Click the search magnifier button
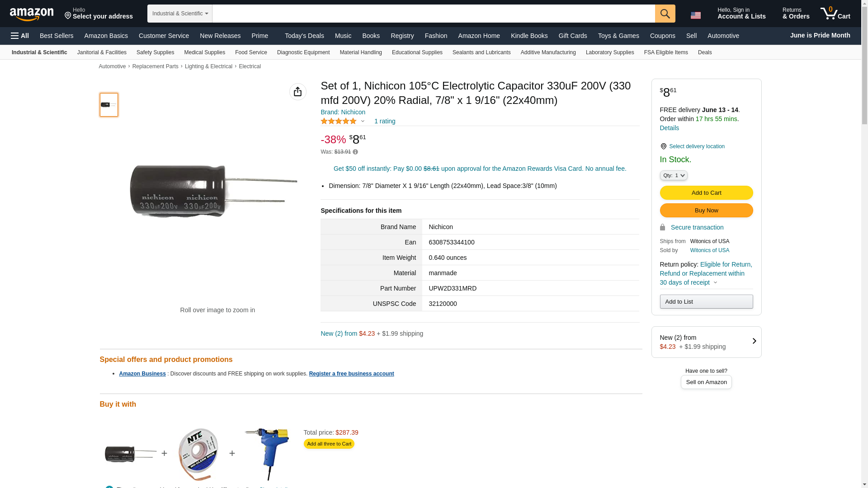This screenshot has width=868, height=488. tap(665, 14)
